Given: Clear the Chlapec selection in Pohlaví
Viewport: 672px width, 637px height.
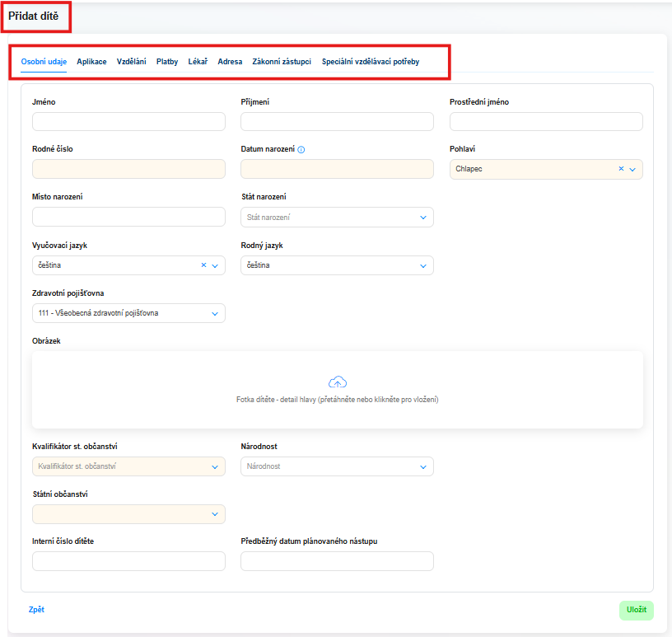Looking at the screenshot, I should [x=621, y=169].
